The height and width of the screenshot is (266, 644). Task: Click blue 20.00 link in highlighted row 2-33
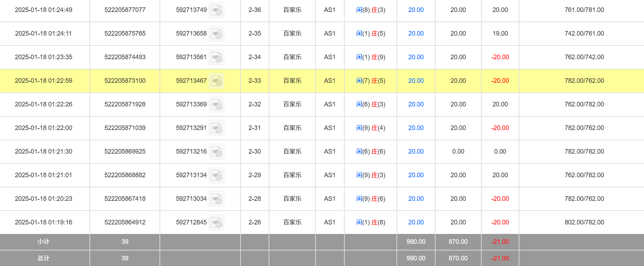[415, 81]
